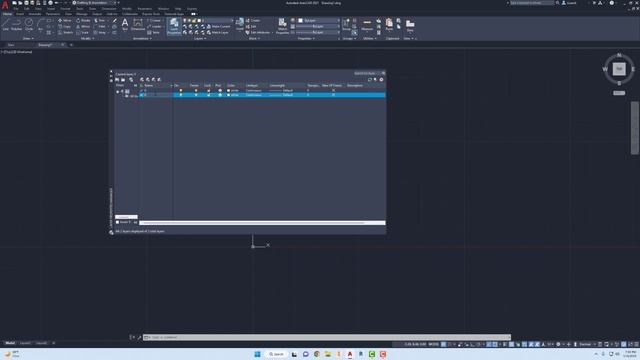Select the Circle tool

click(29, 24)
